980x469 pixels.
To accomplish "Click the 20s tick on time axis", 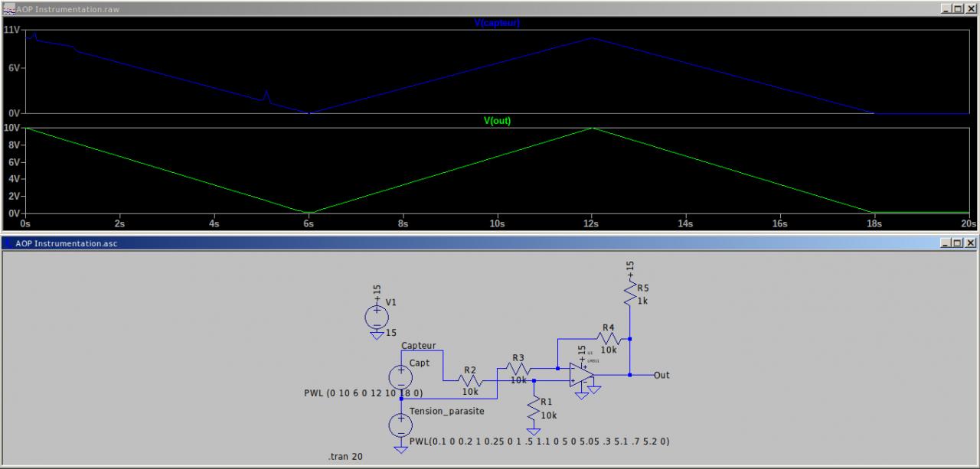I will point(969,224).
